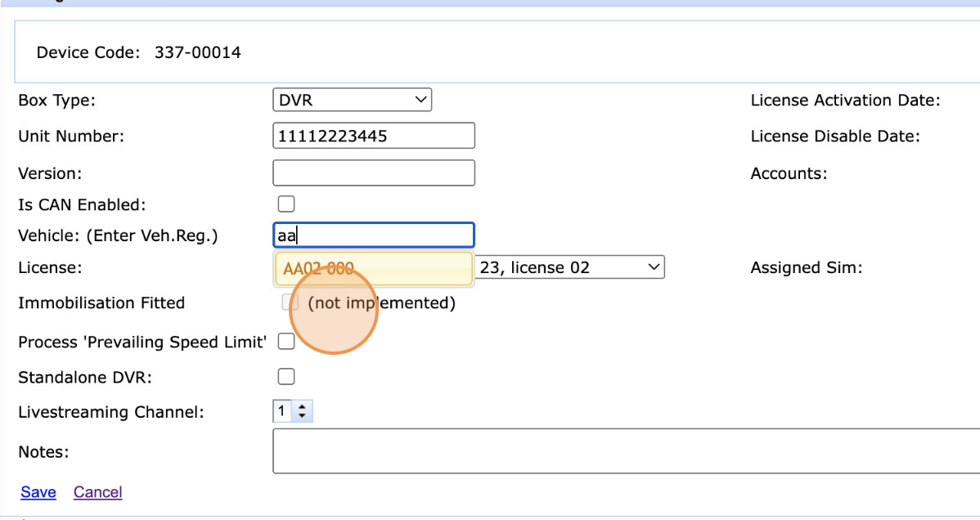980x520 pixels.
Task: Click the Accounts label
Action: 789,173
